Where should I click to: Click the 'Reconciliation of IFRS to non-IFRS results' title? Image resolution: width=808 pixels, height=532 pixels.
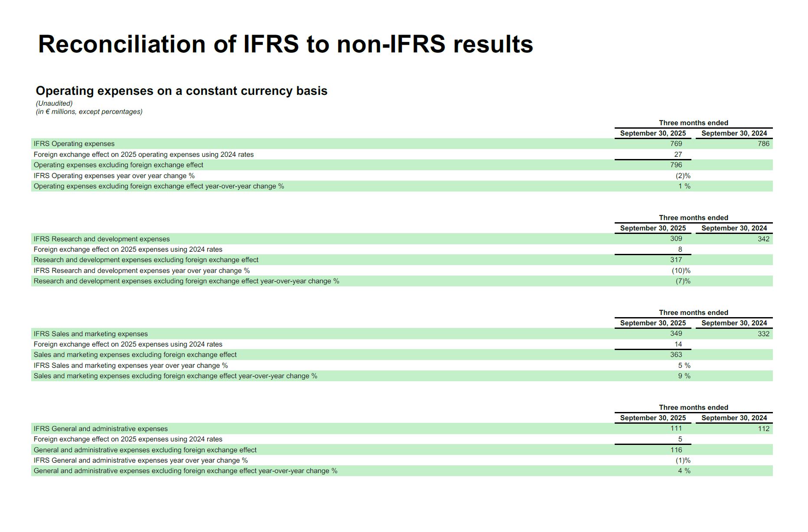coord(285,44)
